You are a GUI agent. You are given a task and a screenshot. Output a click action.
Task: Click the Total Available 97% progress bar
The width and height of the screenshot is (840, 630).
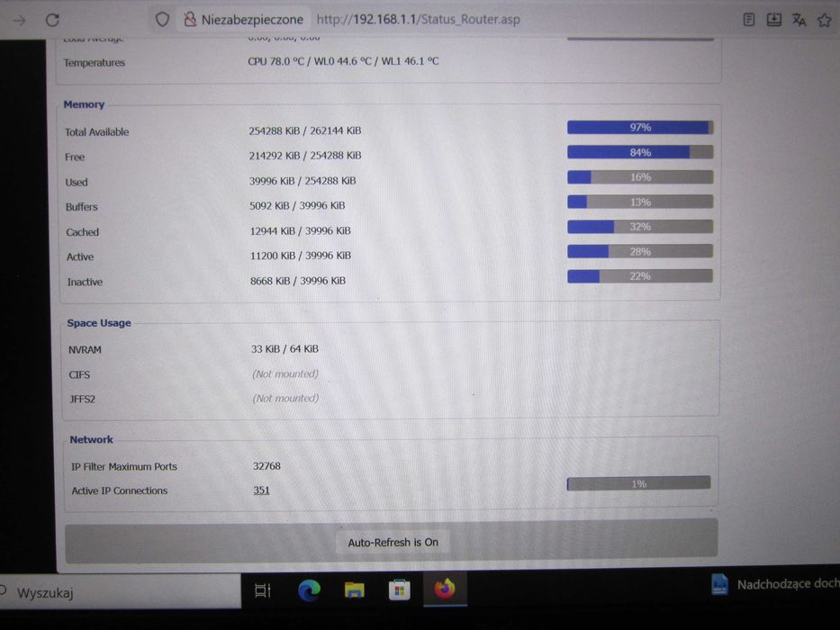tap(640, 127)
